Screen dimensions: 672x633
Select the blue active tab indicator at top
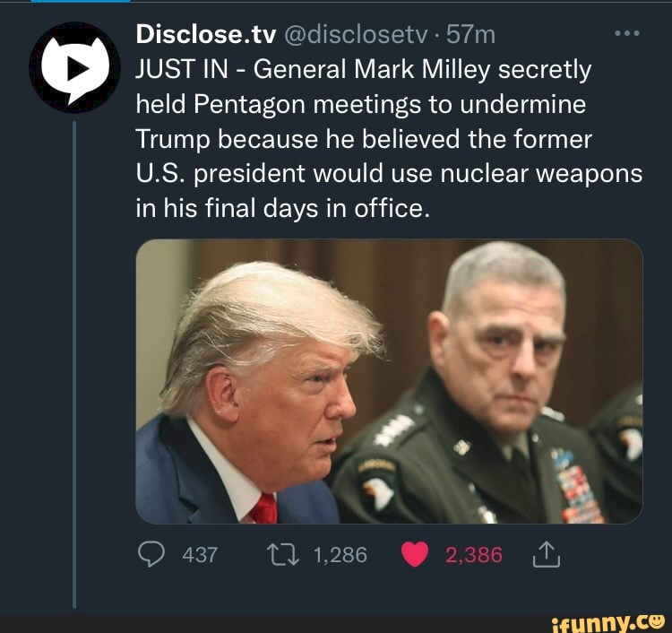(x=81, y=1)
